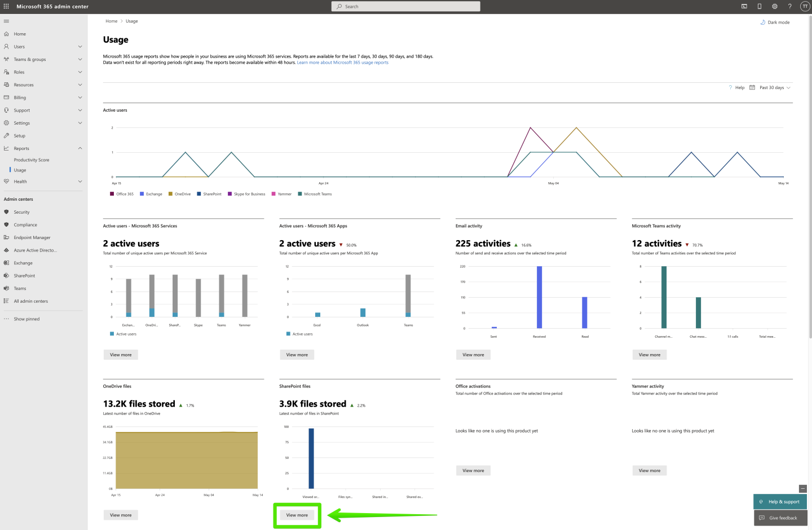This screenshot has height=530, width=812.
Task: Click the Azure Active Directory icon
Action: point(6,250)
